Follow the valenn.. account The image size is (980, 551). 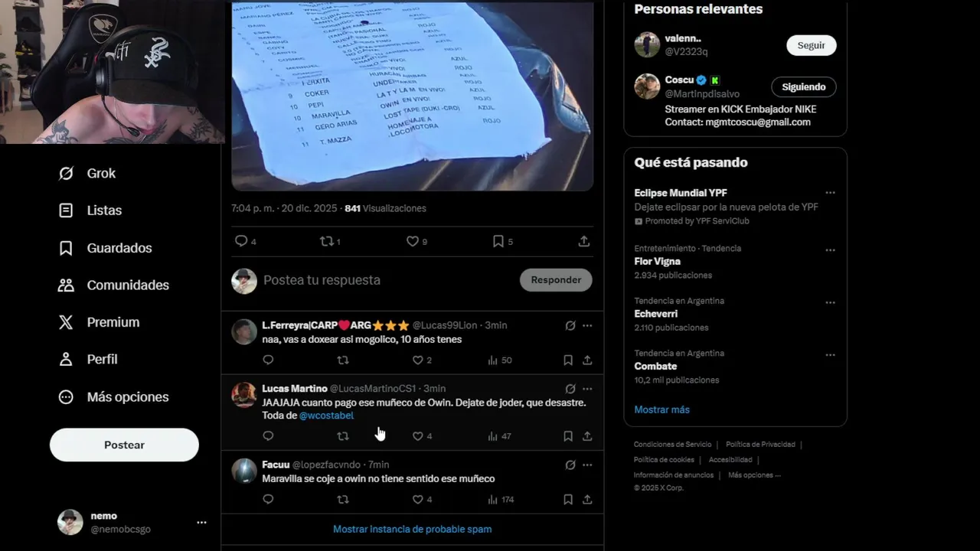(x=811, y=45)
